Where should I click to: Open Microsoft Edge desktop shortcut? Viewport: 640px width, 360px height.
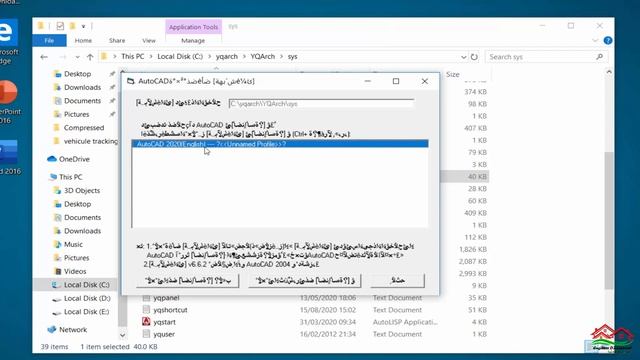coord(8,41)
